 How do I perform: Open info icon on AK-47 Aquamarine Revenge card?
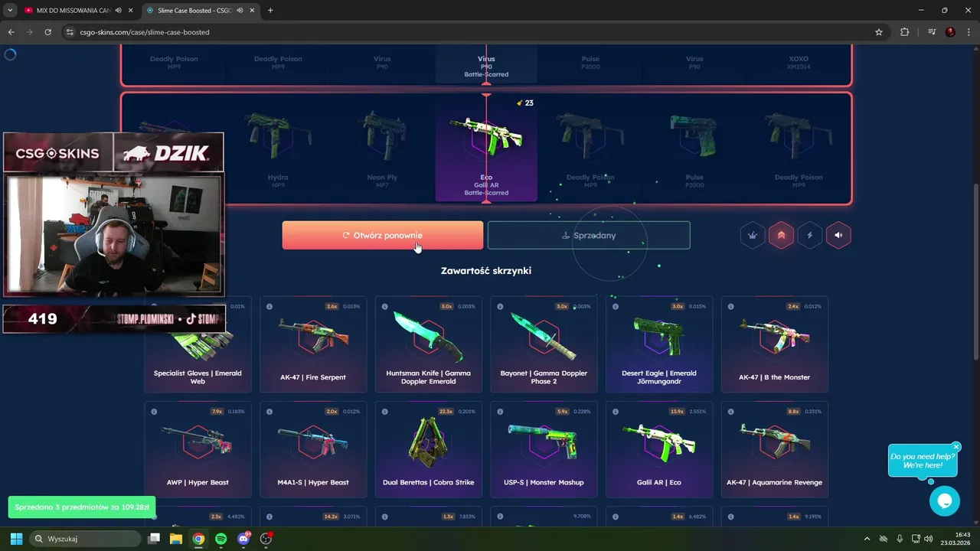[x=730, y=412]
